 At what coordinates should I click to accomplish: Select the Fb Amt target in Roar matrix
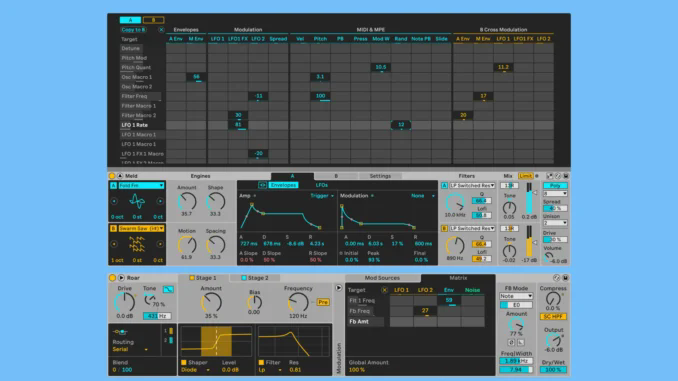point(366,322)
